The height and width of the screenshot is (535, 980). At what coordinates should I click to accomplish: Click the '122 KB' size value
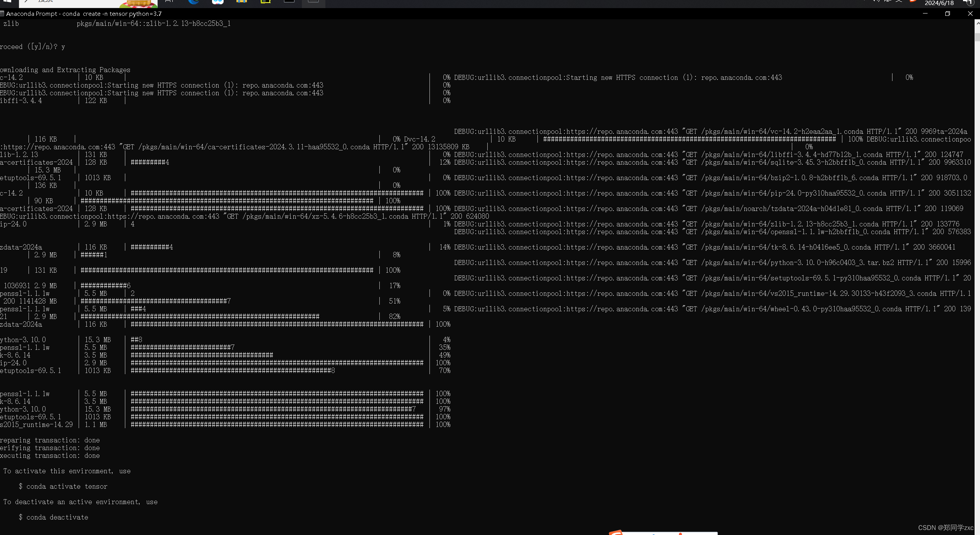tap(96, 101)
